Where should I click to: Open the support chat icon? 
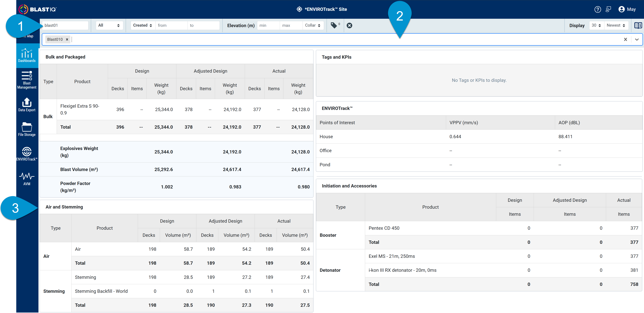point(608,9)
